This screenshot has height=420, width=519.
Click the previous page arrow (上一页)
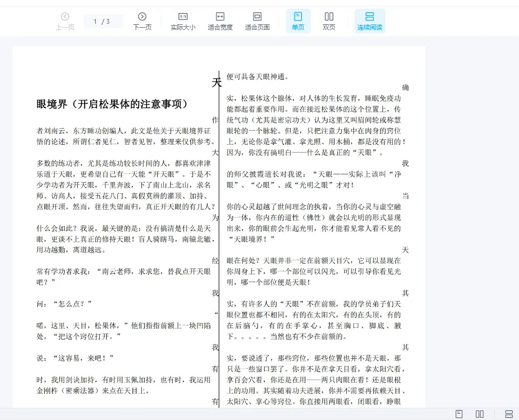pyautogui.click(x=65, y=21)
